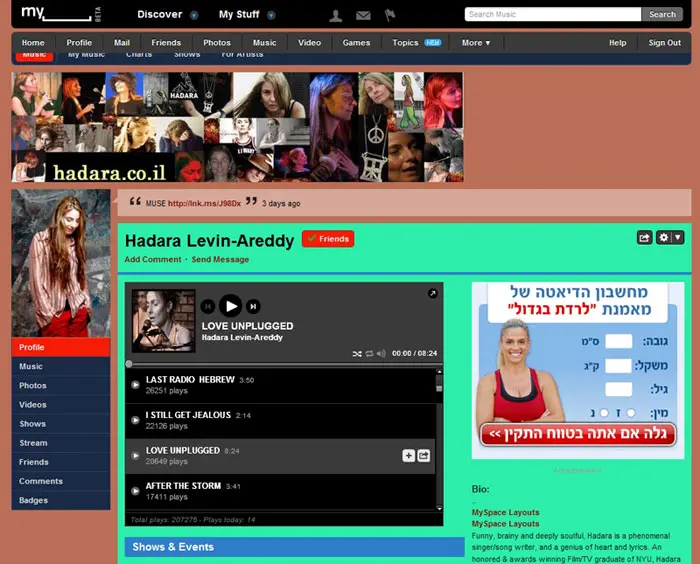Open Mail in the navigation bar
Image resolution: width=700 pixels, height=564 pixels.
click(121, 43)
